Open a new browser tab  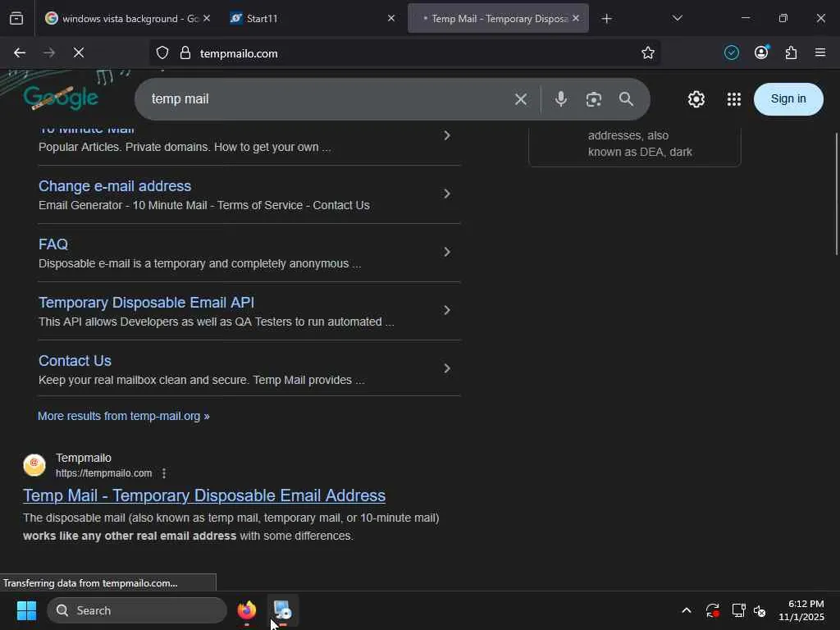pyautogui.click(x=606, y=19)
